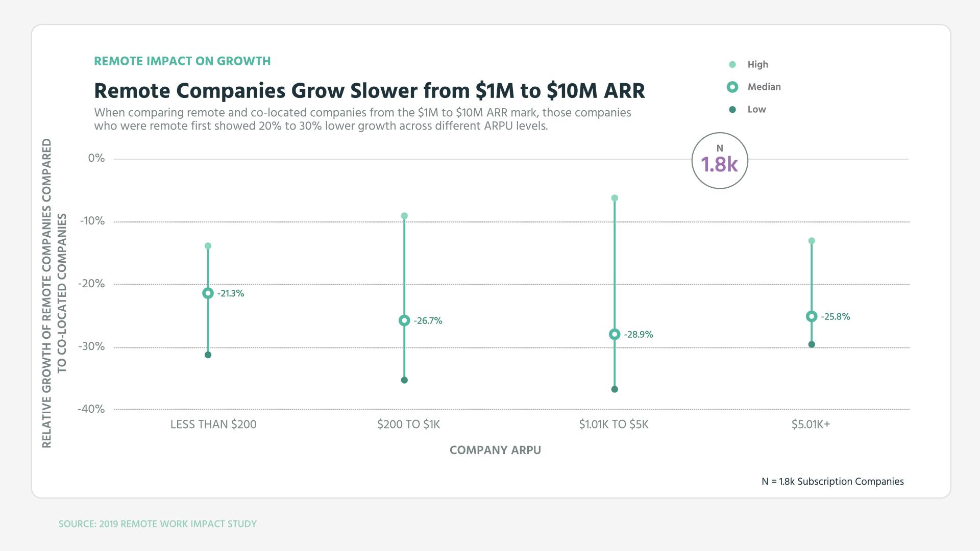Click the chart title Remote Companies Grow Slower
Viewport: 980px width, 551px height.
369,91
